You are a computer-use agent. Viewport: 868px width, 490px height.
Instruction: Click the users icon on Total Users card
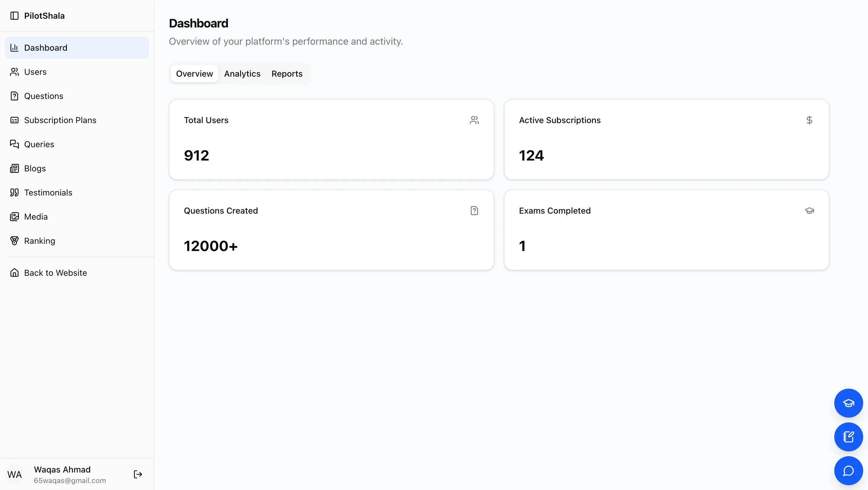click(474, 120)
